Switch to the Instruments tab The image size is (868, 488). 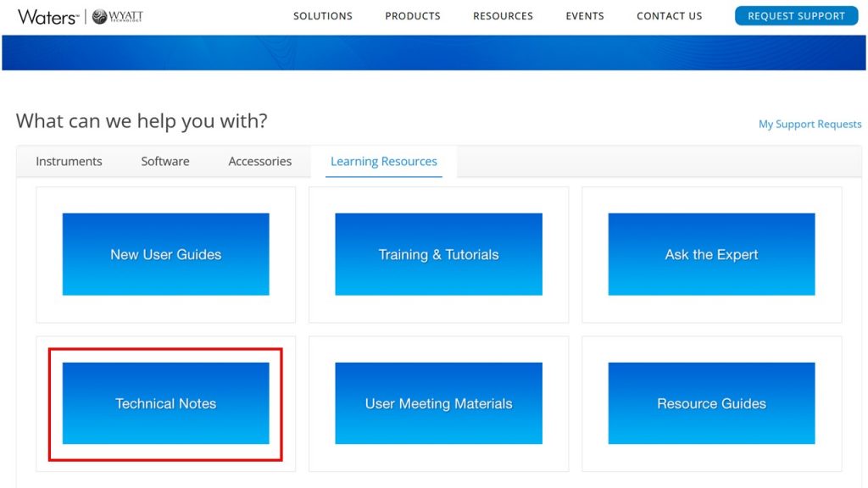[x=69, y=161]
